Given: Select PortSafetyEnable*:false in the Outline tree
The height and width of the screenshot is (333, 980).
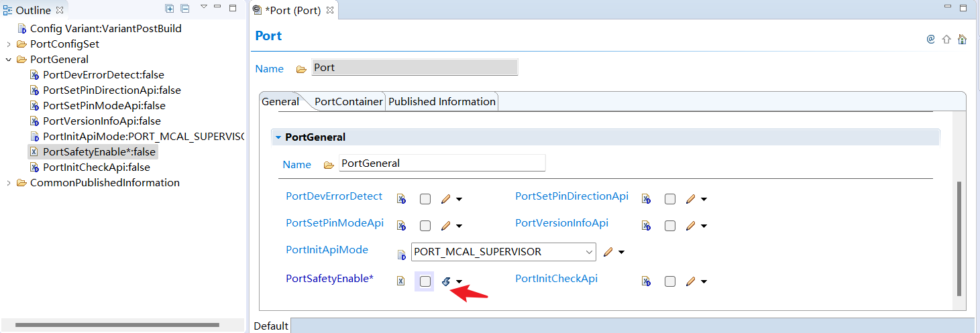Looking at the screenshot, I should 93,152.
